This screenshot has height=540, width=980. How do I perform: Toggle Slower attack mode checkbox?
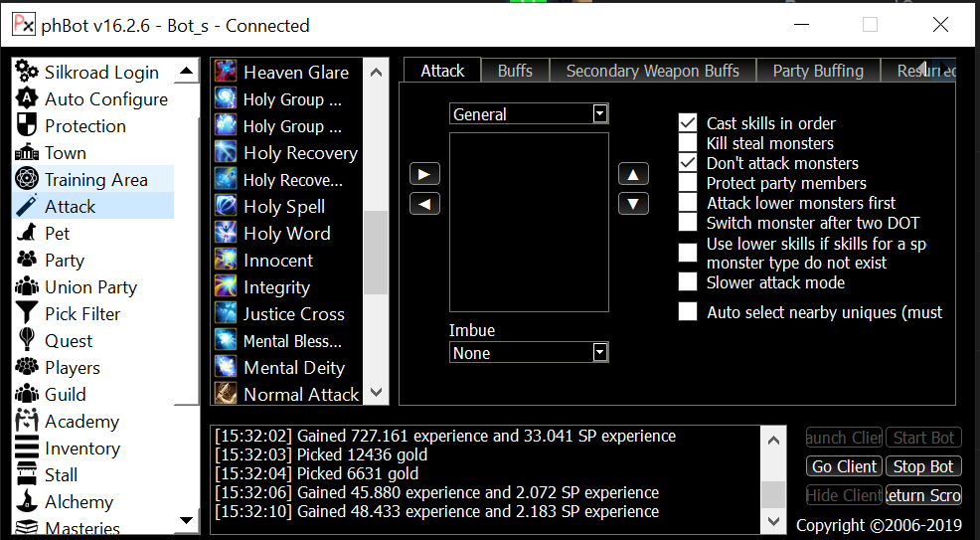(x=688, y=282)
